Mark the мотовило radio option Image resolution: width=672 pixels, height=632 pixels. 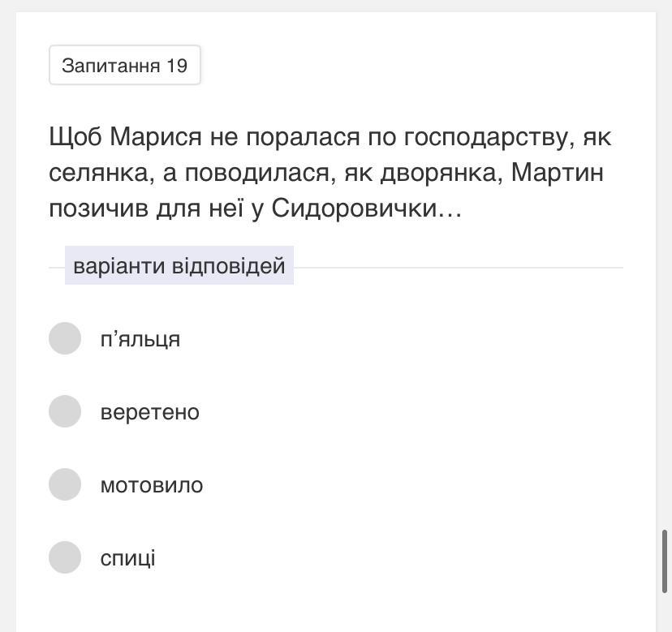[x=65, y=484]
